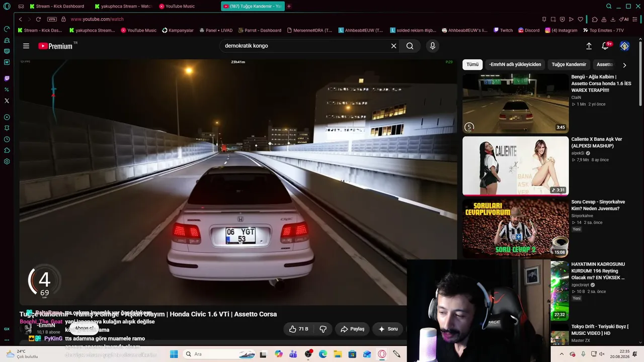The width and height of the screenshot is (644, 362).
Task: Open the weather widget showing 24°C
Action: click(23, 354)
